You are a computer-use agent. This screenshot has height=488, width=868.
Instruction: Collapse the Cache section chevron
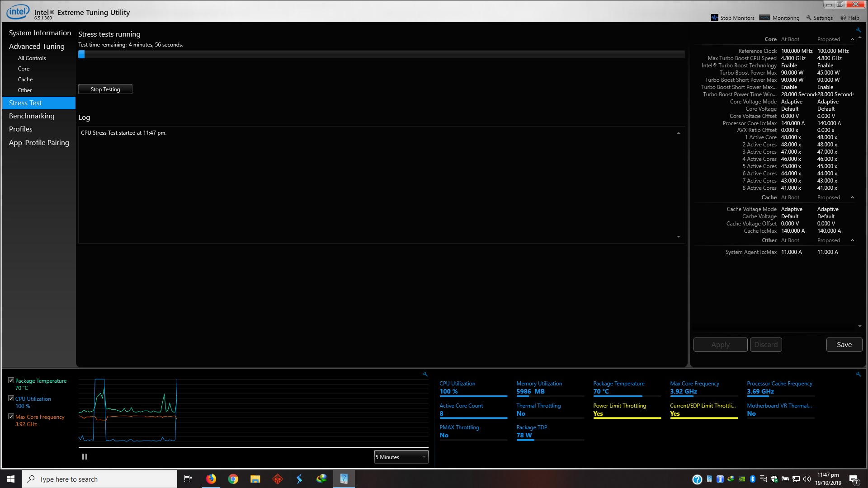coord(852,197)
